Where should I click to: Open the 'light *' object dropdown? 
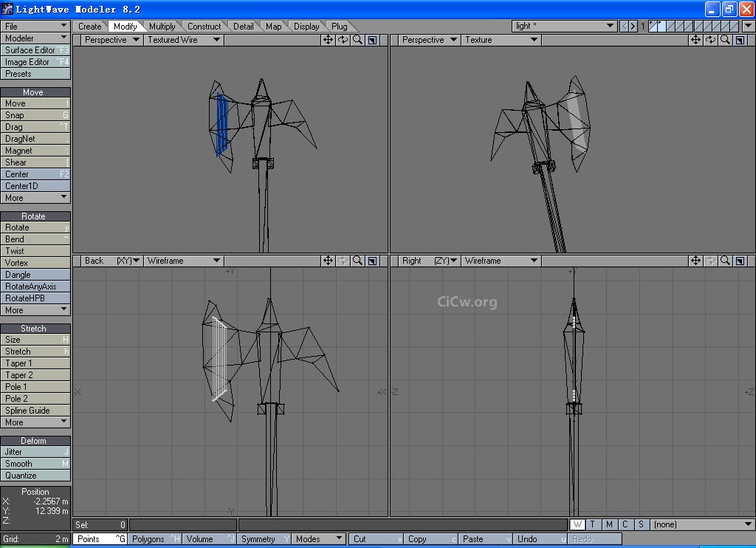pos(564,26)
